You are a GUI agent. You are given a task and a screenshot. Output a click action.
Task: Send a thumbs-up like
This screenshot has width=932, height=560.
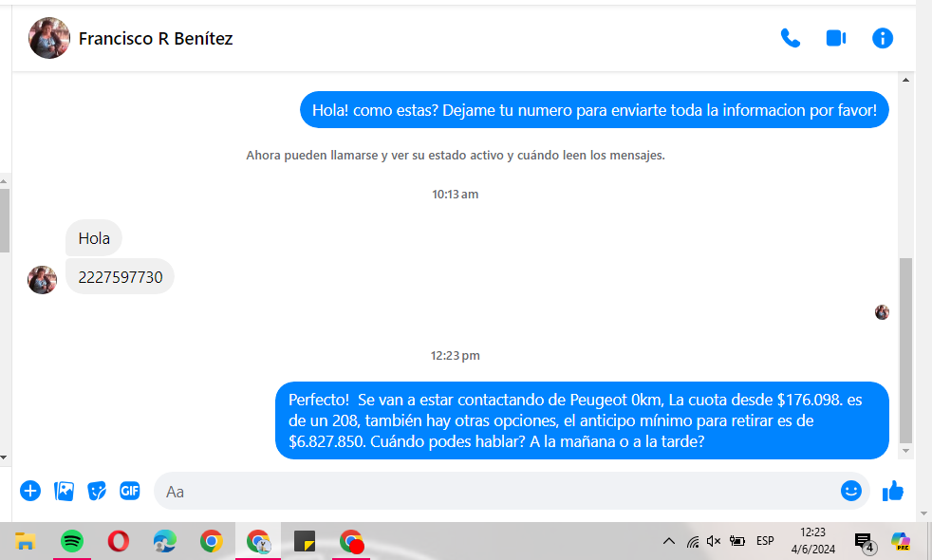click(892, 491)
